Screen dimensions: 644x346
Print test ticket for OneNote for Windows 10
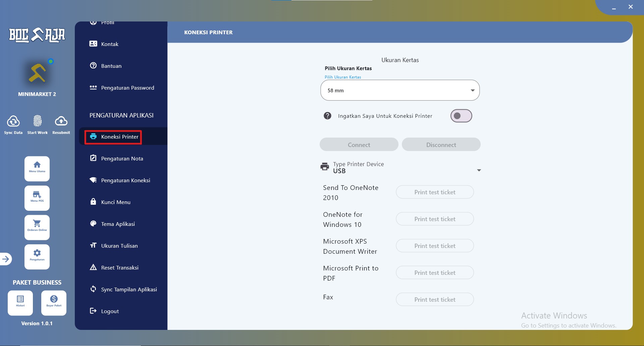[435, 219]
